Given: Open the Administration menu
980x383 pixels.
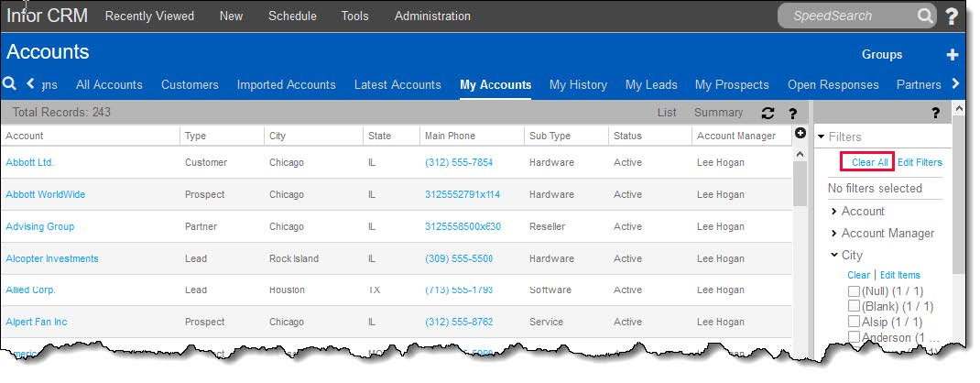Looking at the screenshot, I should click(432, 16).
